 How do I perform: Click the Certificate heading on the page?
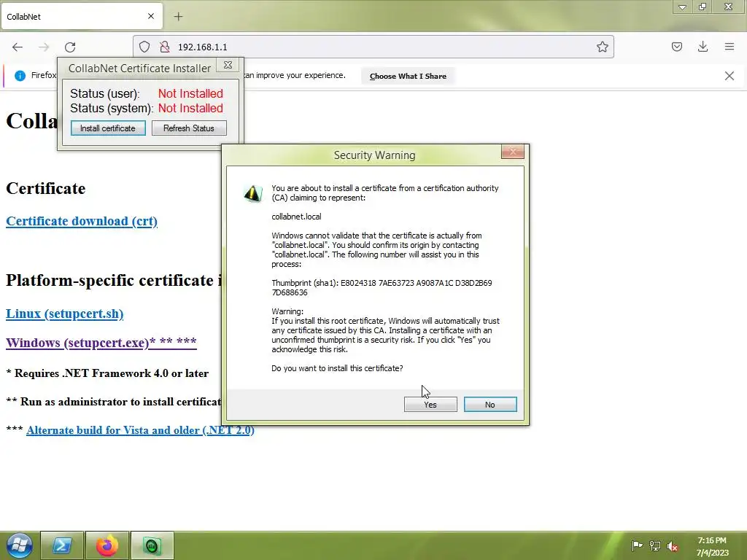46,188
